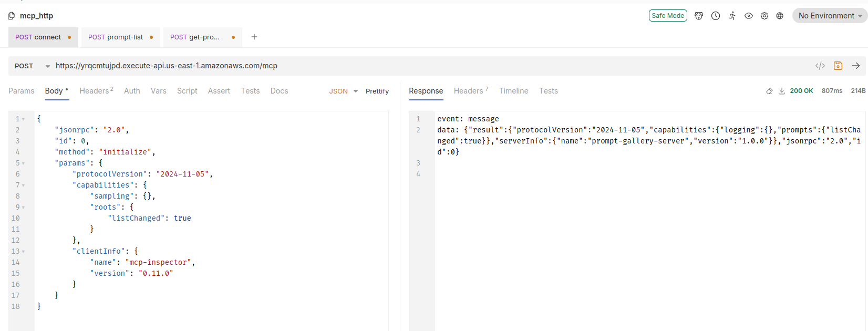Click the response data JSON line
Viewport: 868px width, 331px height.
click(x=649, y=141)
